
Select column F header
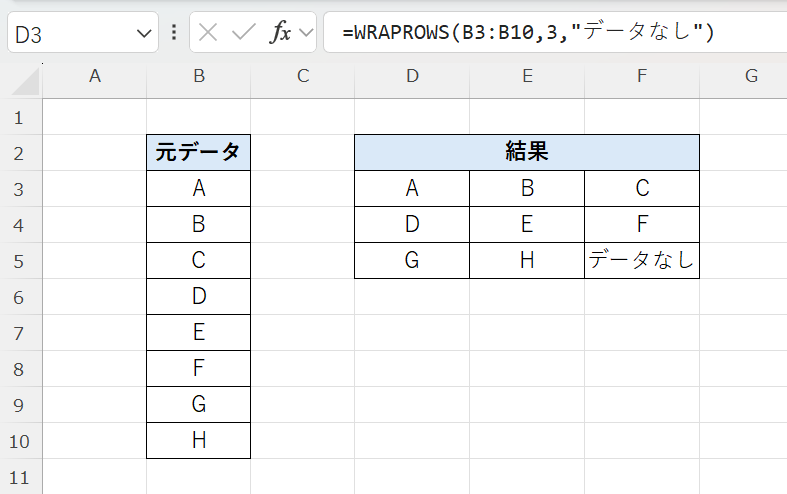point(641,76)
